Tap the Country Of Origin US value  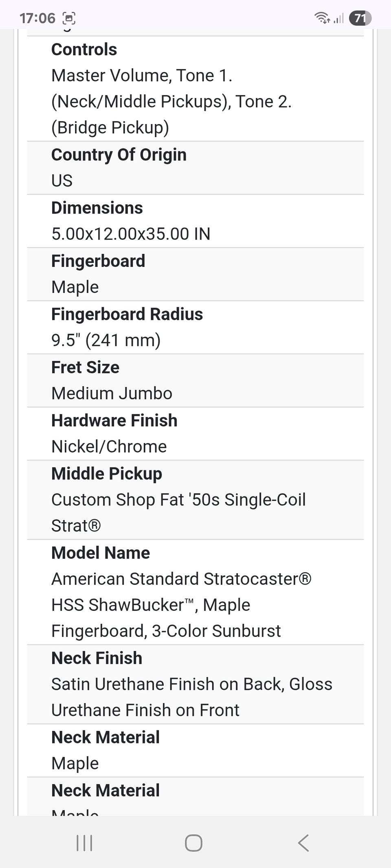pyautogui.click(x=62, y=181)
